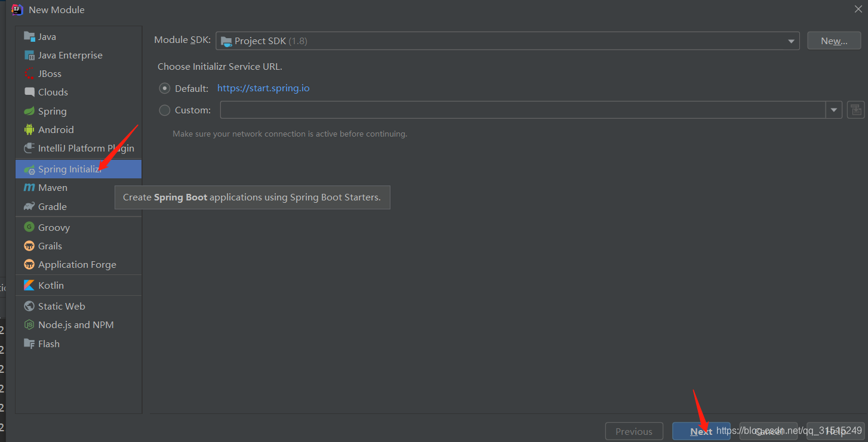Open the https://start.spring.io link
The image size is (868, 442).
[263, 88]
